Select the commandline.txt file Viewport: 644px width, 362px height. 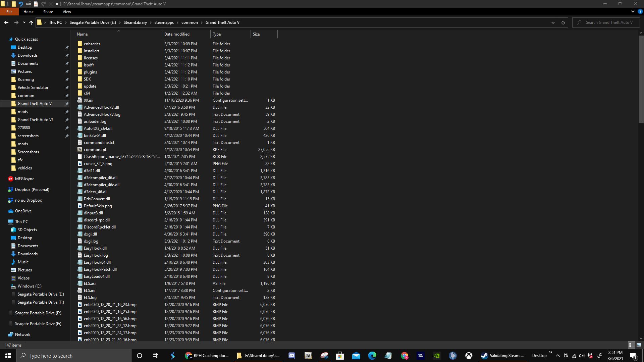coord(99,143)
